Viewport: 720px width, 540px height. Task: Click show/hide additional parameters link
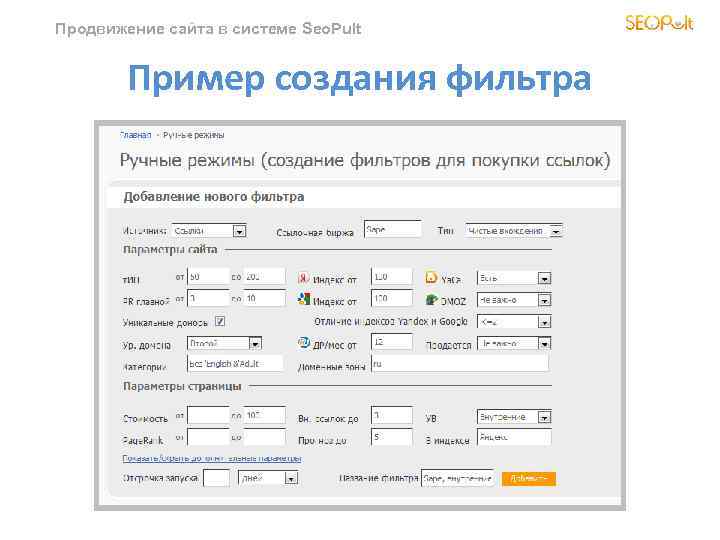click(x=212, y=458)
